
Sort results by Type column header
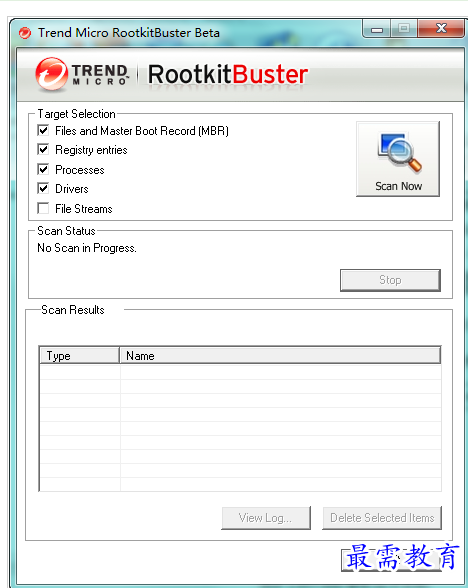[80, 356]
